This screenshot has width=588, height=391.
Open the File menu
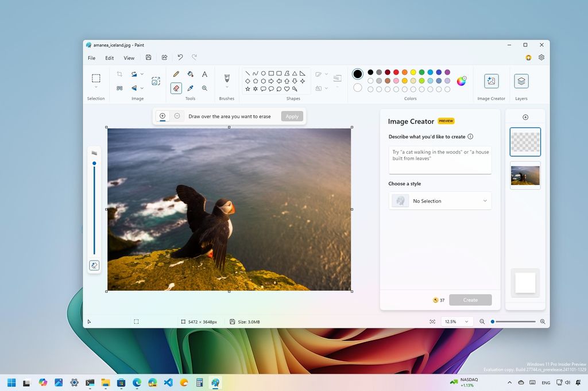[91, 57]
